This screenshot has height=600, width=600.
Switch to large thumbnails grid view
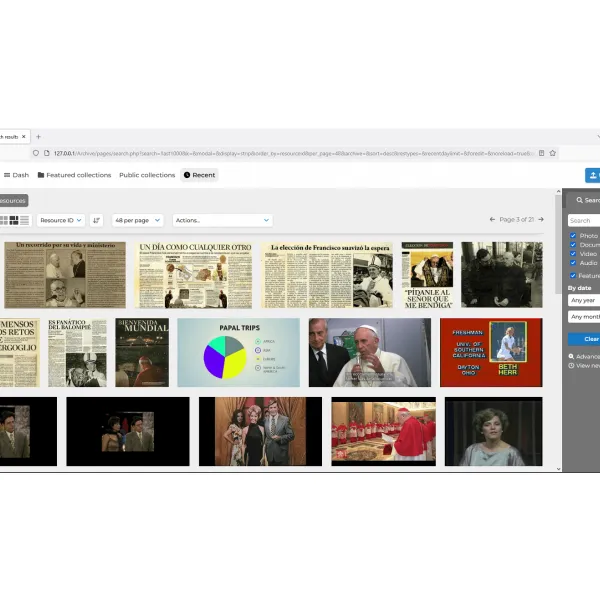[4, 220]
